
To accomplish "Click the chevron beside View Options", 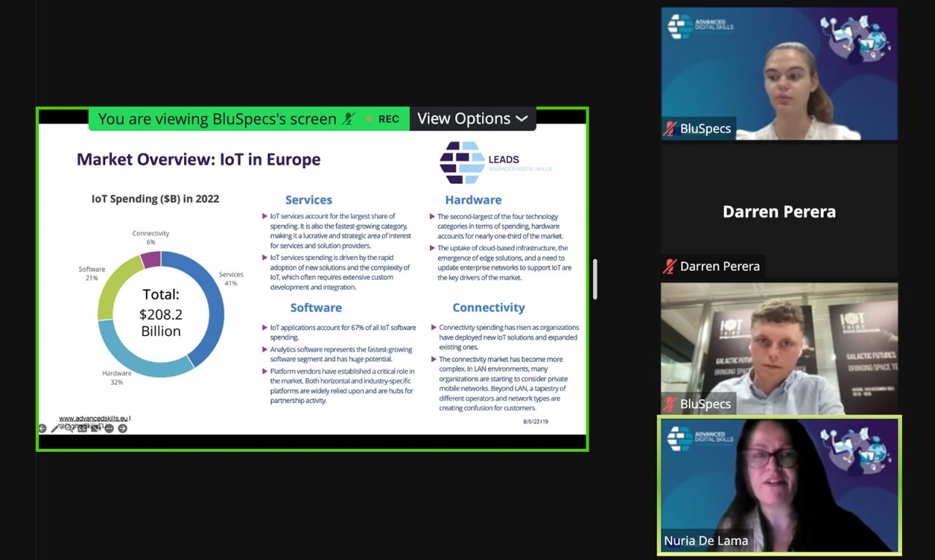I will tap(522, 119).
